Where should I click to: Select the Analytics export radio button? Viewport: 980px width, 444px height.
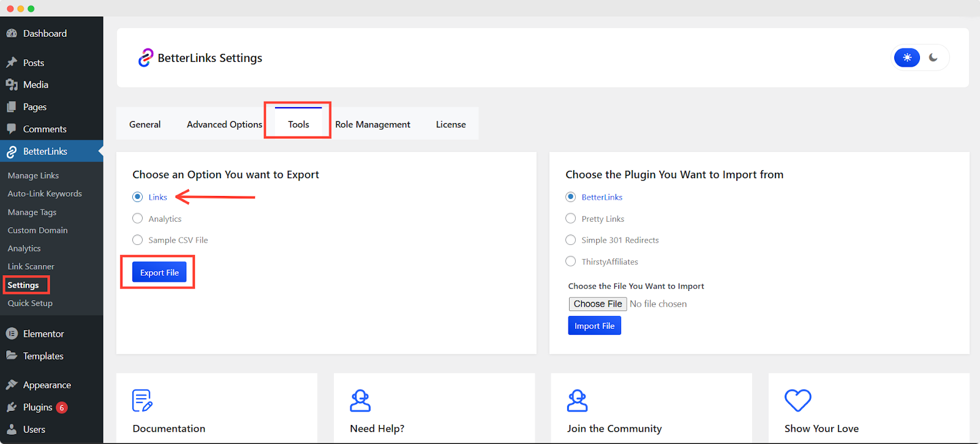pyautogui.click(x=138, y=219)
